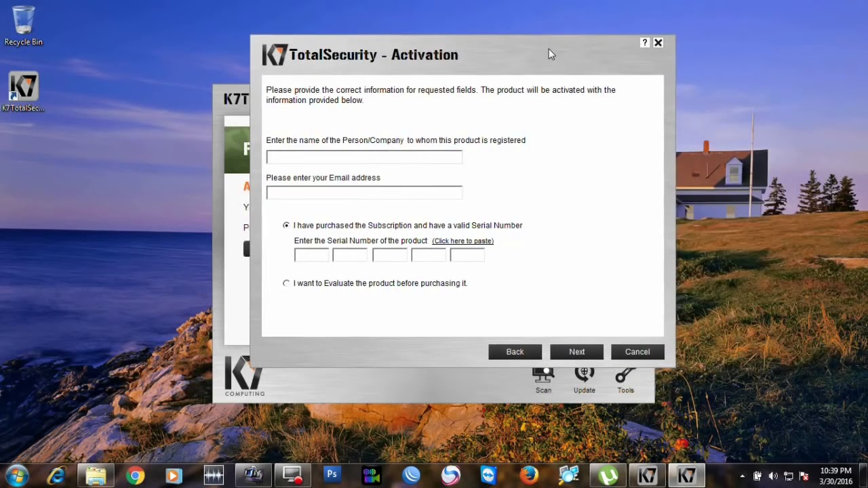Launch Photoshop from the taskbar
Image resolution: width=868 pixels, height=488 pixels.
332,476
